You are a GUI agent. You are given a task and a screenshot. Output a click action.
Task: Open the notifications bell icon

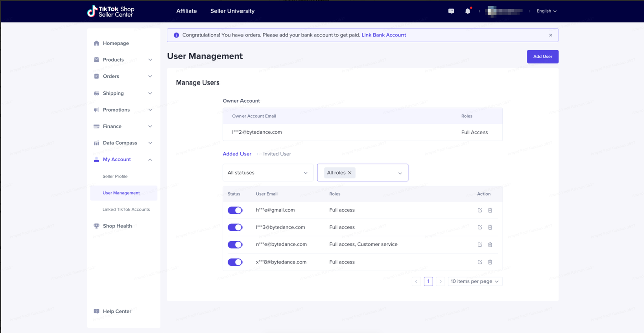pos(467,11)
